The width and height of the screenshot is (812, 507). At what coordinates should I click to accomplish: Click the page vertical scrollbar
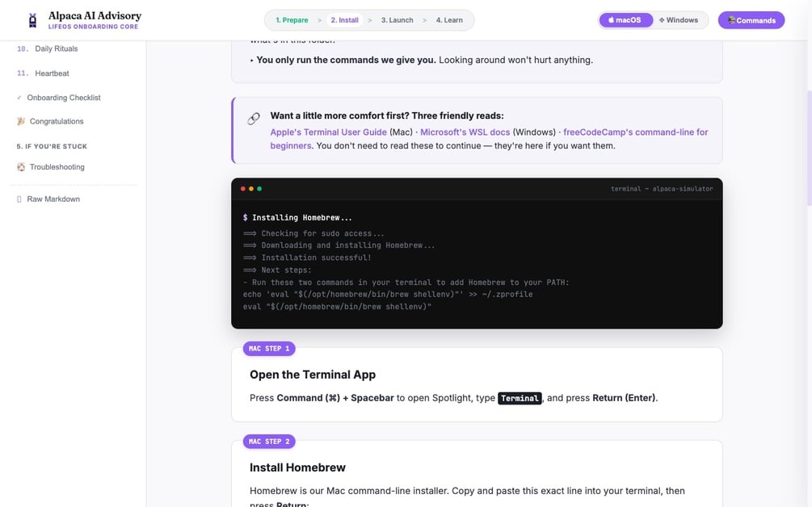click(810, 149)
